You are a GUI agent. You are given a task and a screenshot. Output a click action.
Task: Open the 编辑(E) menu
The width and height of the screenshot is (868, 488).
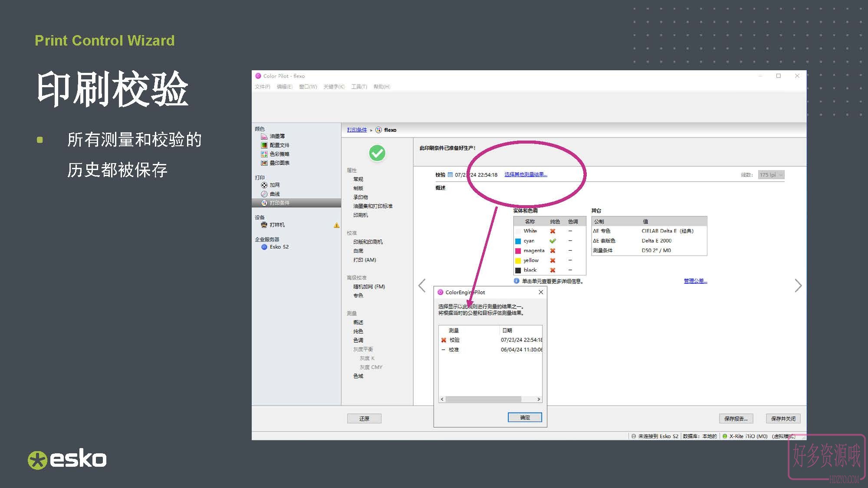[285, 87]
